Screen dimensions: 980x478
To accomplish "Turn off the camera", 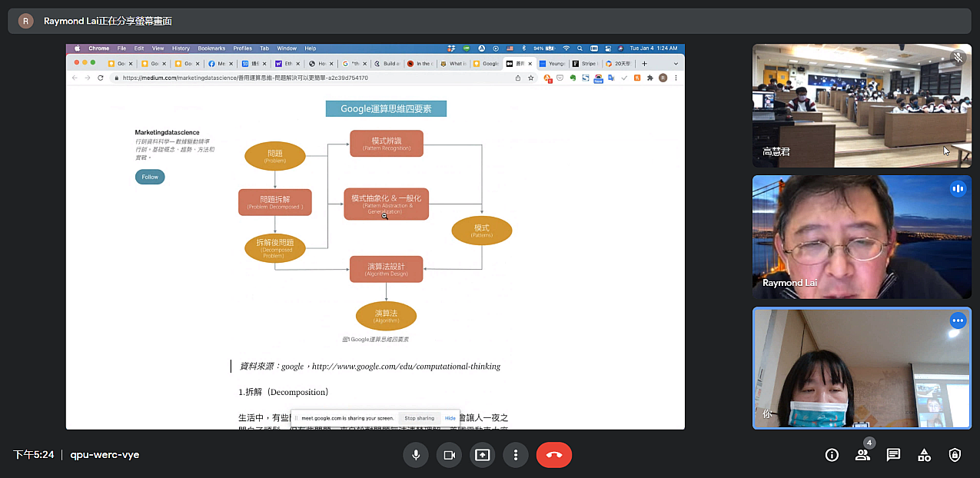I will (449, 454).
